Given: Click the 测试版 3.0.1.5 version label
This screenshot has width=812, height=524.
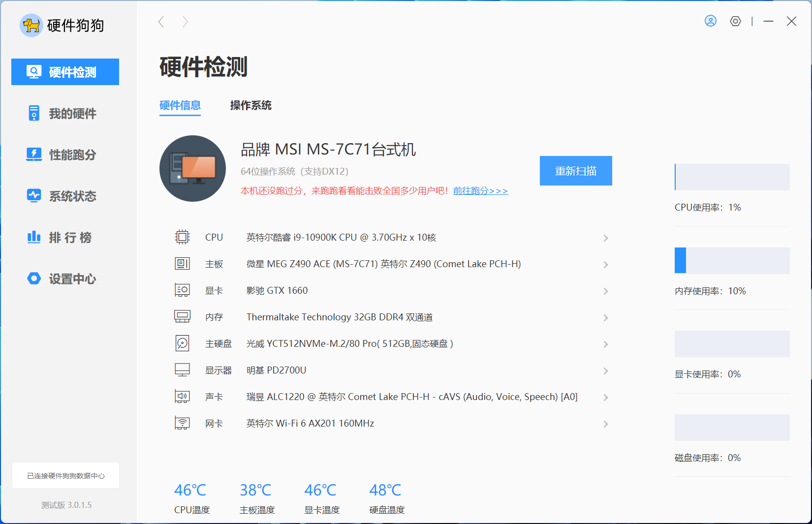Looking at the screenshot, I should [x=66, y=505].
